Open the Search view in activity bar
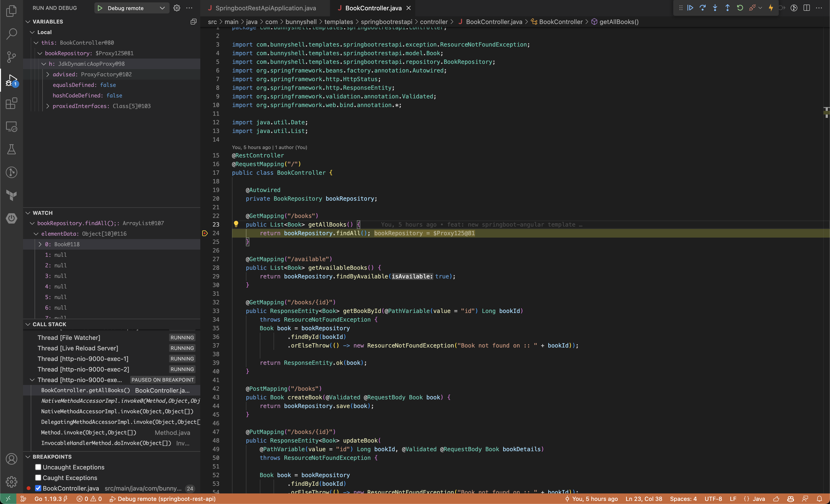This screenshot has height=504, width=830. point(12,34)
